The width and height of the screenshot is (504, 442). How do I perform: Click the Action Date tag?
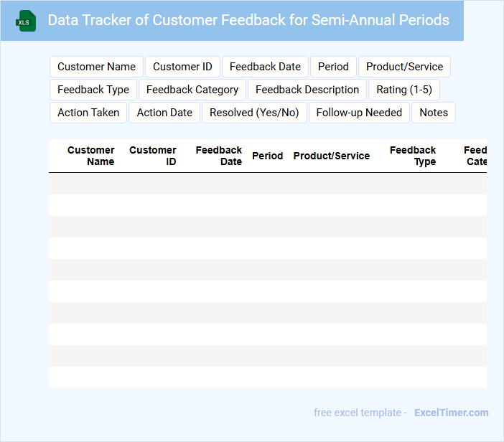(164, 113)
